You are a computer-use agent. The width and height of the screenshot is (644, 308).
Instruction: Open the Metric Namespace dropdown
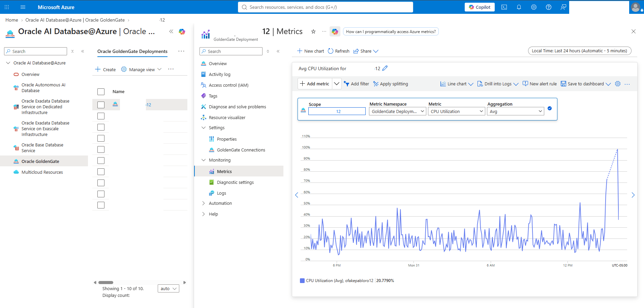tap(398, 111)
